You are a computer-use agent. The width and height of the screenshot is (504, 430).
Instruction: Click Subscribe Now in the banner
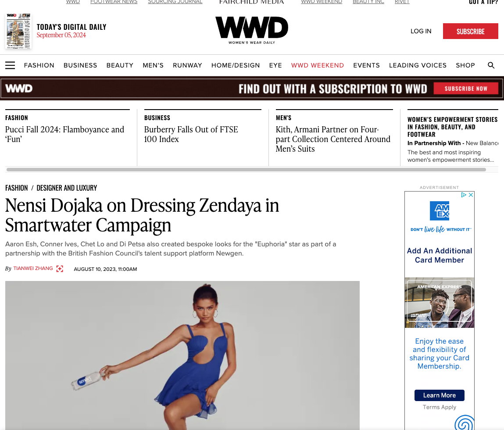point(466,88)
